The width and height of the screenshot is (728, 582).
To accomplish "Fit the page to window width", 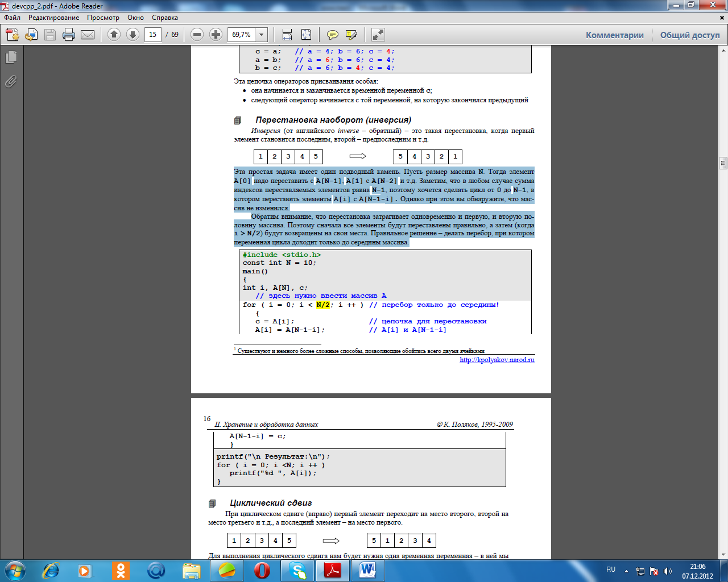I will click(287, 35).
